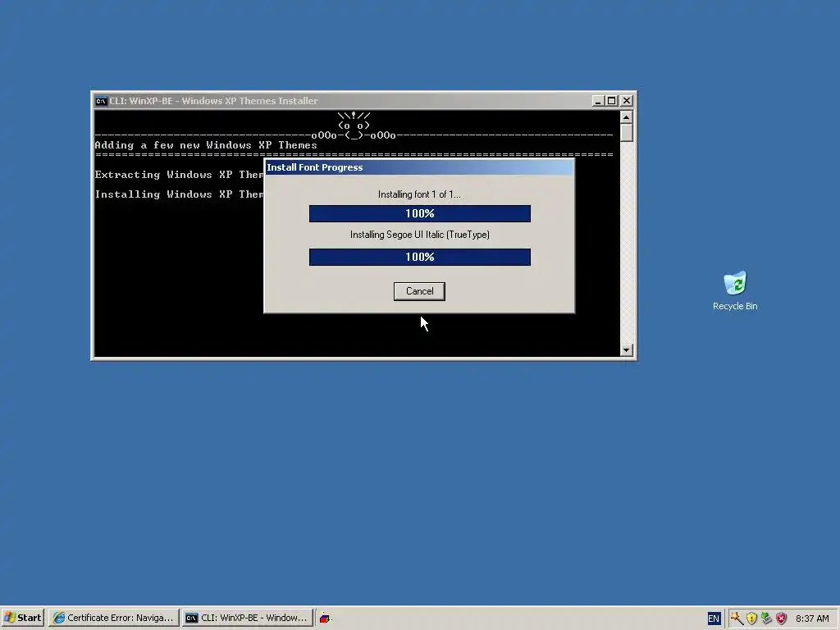Click the 'Installing Windows XP' console line

[179, 194]
